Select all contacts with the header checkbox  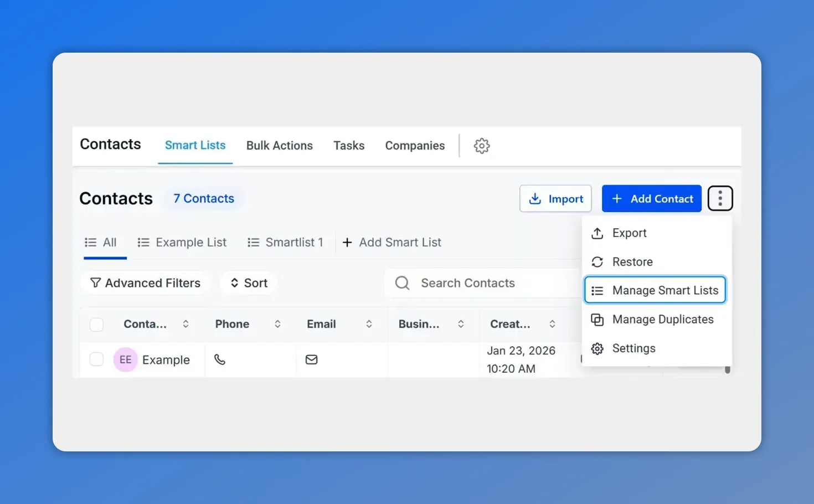pyautogui.click(x=96, y=324)
